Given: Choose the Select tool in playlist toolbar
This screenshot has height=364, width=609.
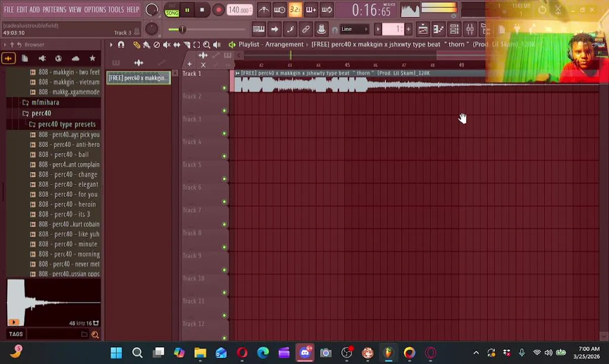Looking at the screenshot, I should (x=197, y=45).
